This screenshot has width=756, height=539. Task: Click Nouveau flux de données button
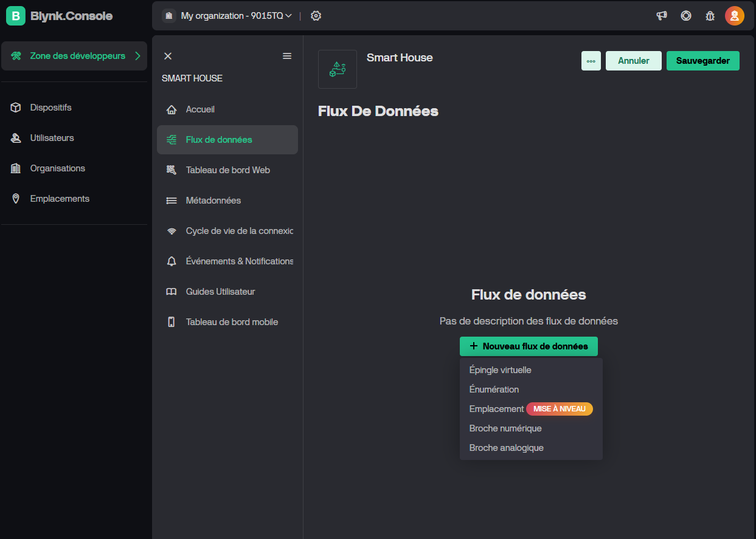coord(529,346)
